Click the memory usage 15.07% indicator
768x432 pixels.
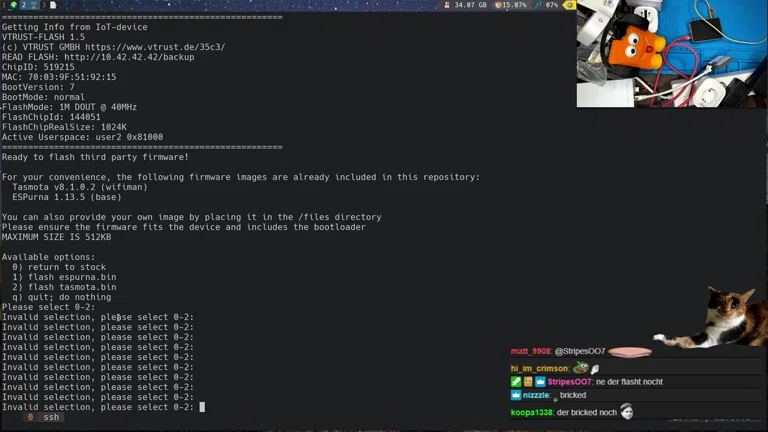coord(510,5)
